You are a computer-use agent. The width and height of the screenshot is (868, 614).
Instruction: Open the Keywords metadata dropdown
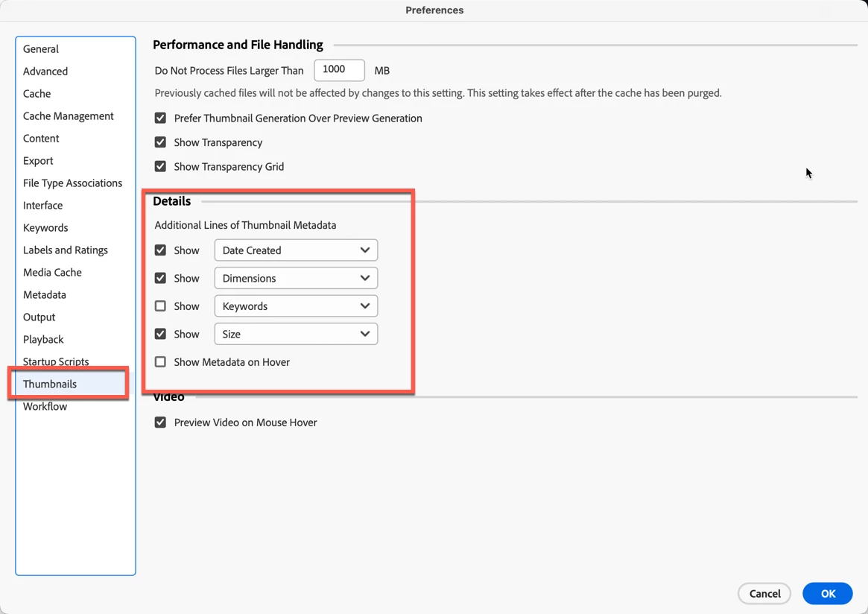(296, 306)
